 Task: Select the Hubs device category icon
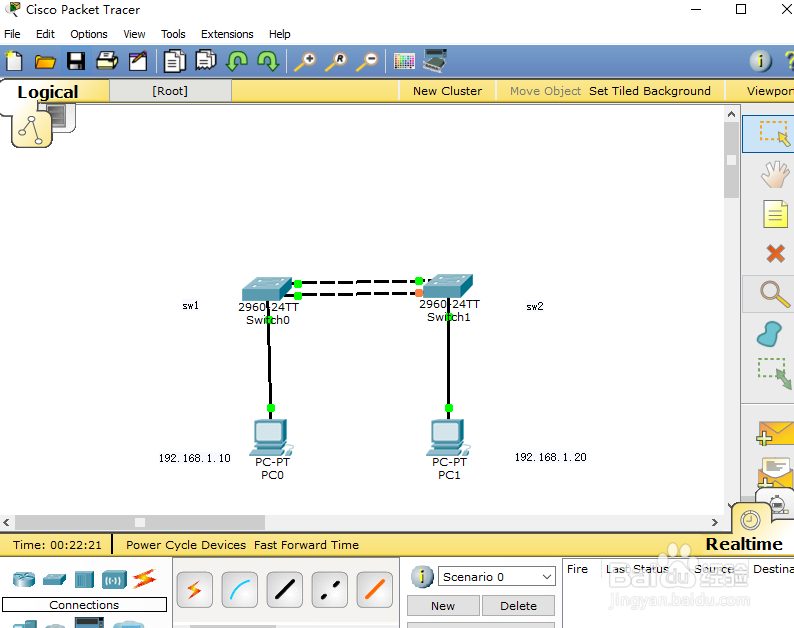pyautogui.click(x=84, y=579)
